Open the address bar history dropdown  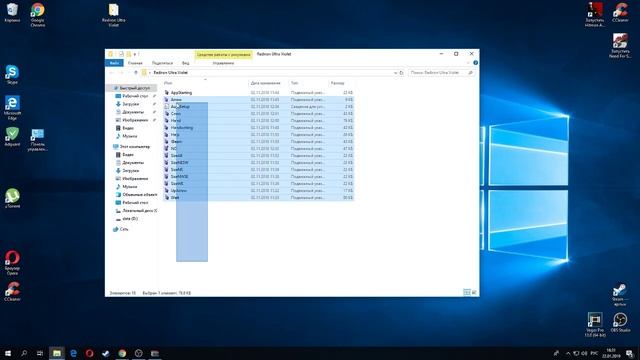tap(395, 73)
